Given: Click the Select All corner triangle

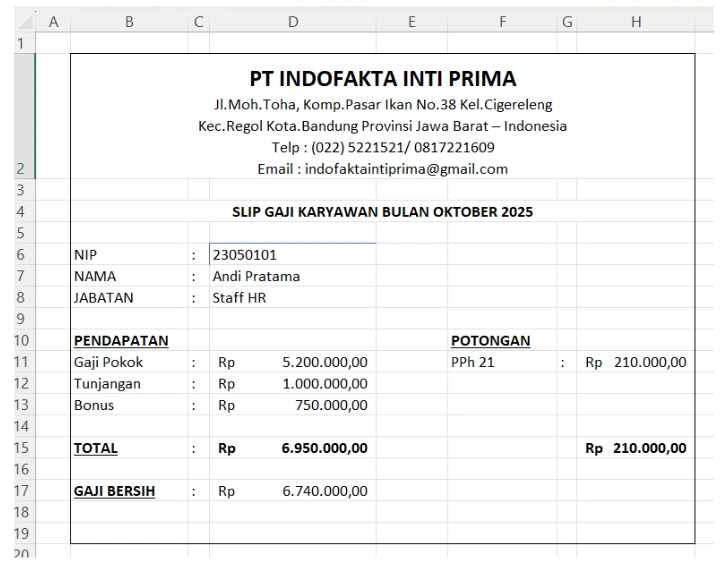Looking at the screenshot, I should (25, 22).
